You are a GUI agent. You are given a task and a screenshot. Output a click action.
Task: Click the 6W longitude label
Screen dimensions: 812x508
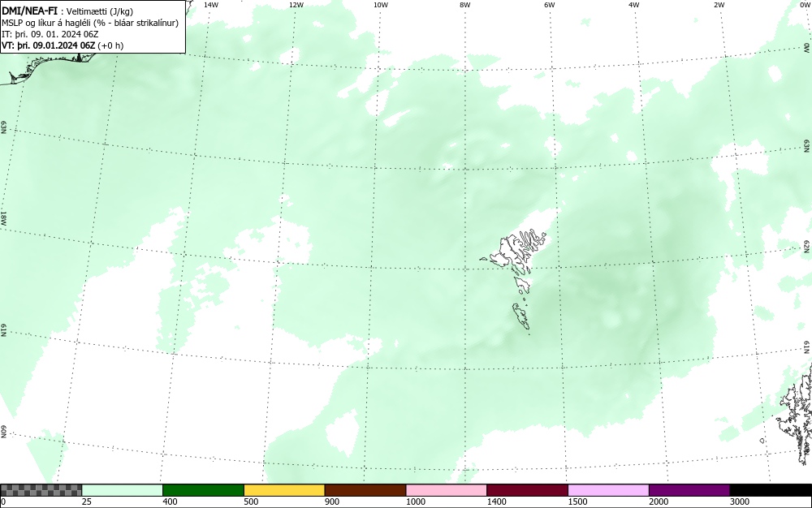coord(550,5)
